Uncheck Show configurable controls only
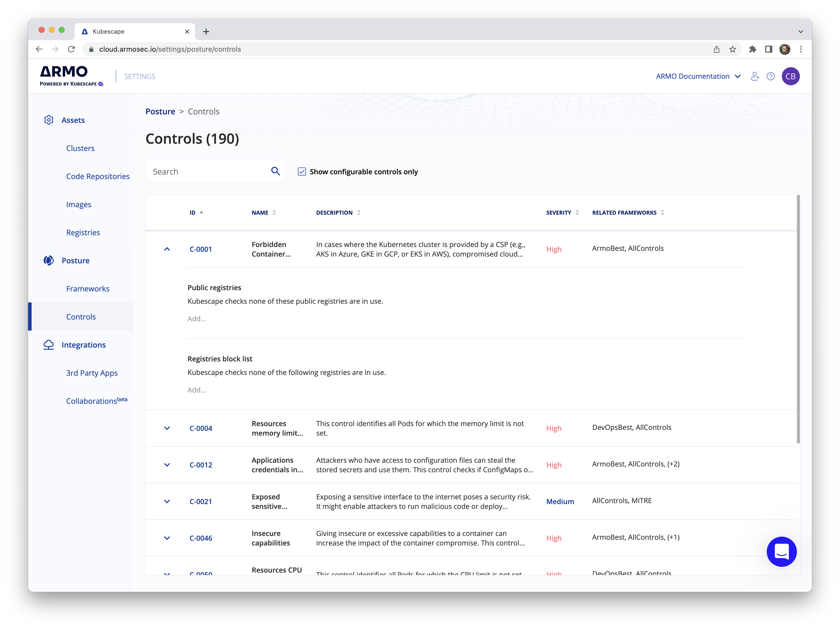The height and width of the screenshot is (629, 840). [x=302, y=172]
